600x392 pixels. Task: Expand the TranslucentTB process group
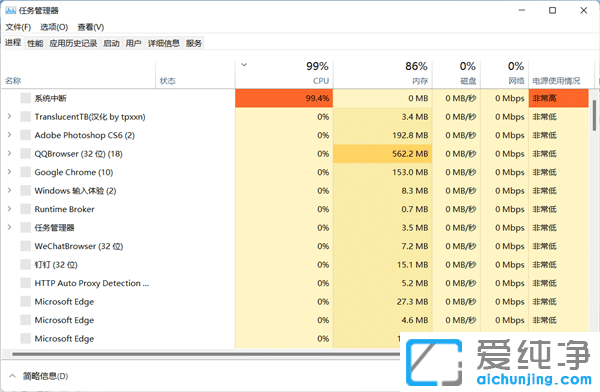(10, 116)
